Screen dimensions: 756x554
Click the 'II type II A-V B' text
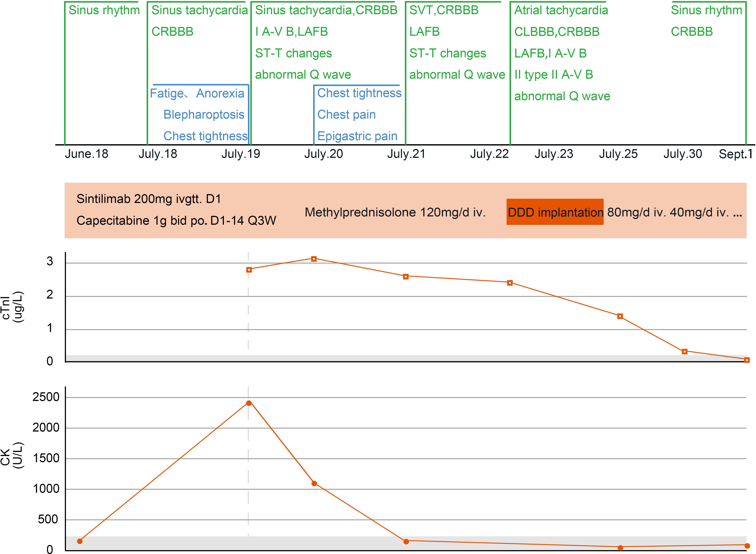click(x=554, y=74)
